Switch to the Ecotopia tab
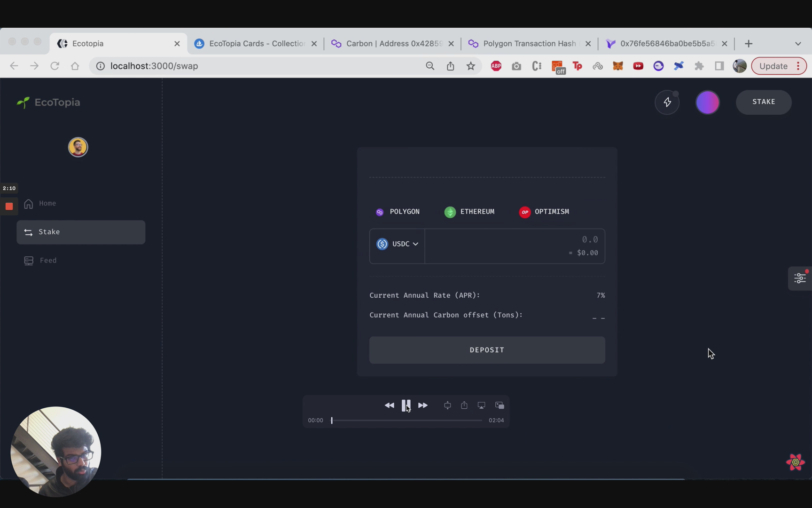 pyautogui.click(x=118, y=43)
